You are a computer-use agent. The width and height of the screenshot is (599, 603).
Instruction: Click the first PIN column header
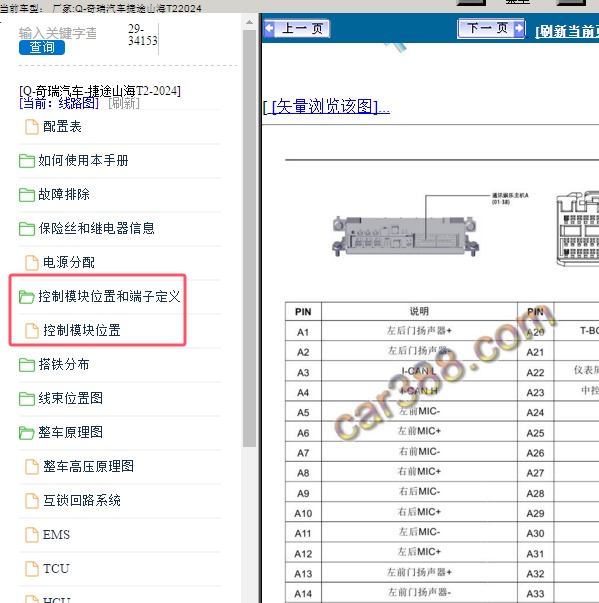tap(303, 312)
